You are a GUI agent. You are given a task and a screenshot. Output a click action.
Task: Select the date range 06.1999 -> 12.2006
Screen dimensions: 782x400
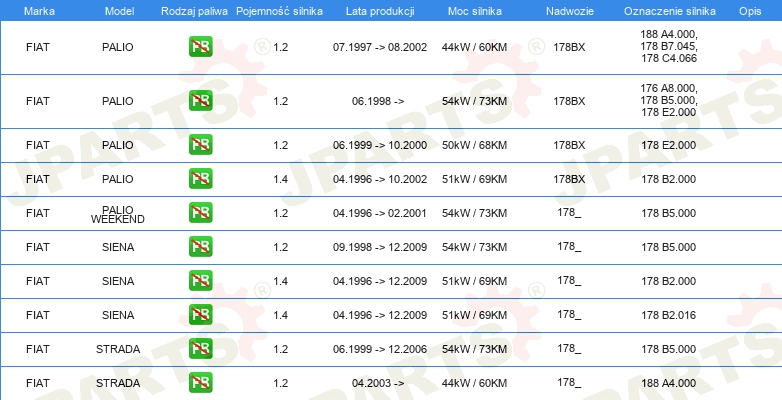(x=380, y=349)
